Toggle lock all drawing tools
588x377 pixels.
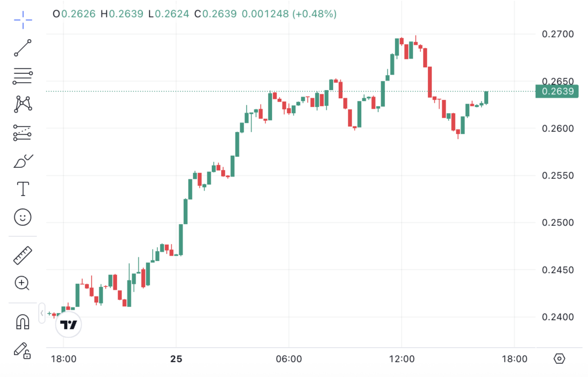[23, 349]
